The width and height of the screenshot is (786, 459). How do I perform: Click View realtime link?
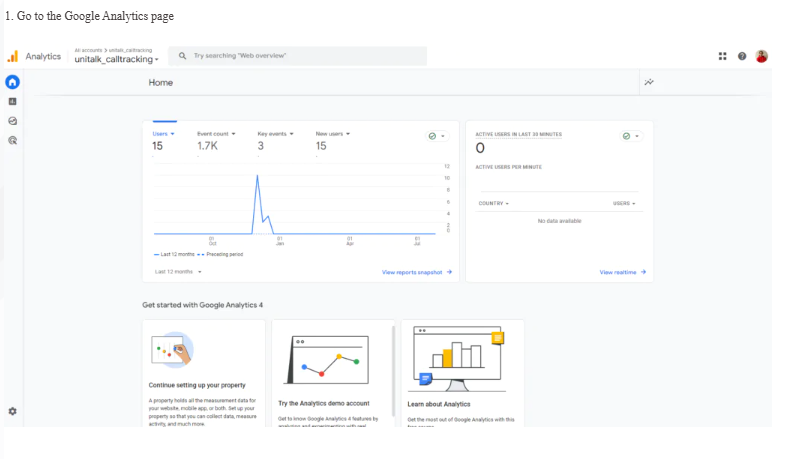pyautogui.click(x=623, y=272)
